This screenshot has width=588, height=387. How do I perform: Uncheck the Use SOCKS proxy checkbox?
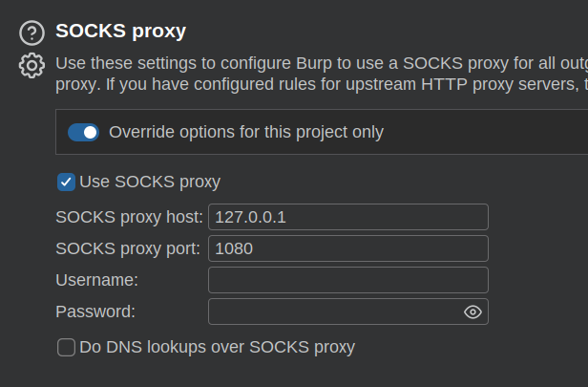66,182
